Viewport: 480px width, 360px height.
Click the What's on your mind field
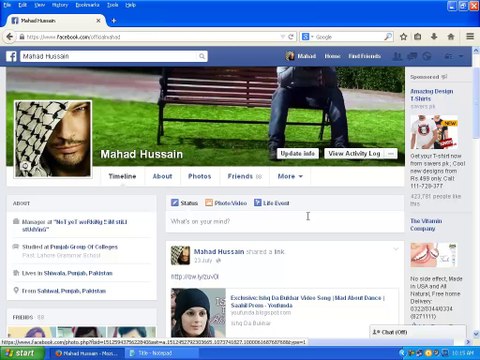click(x=285, y=221)
